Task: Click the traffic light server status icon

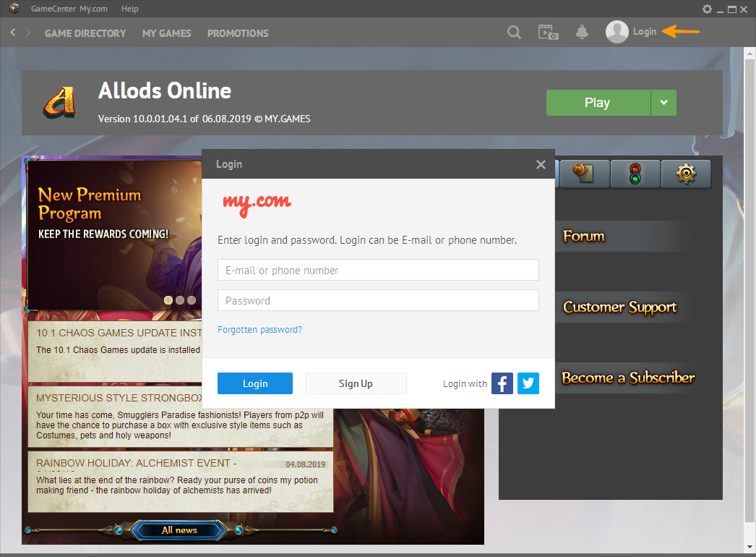Action: pos(635,174)
